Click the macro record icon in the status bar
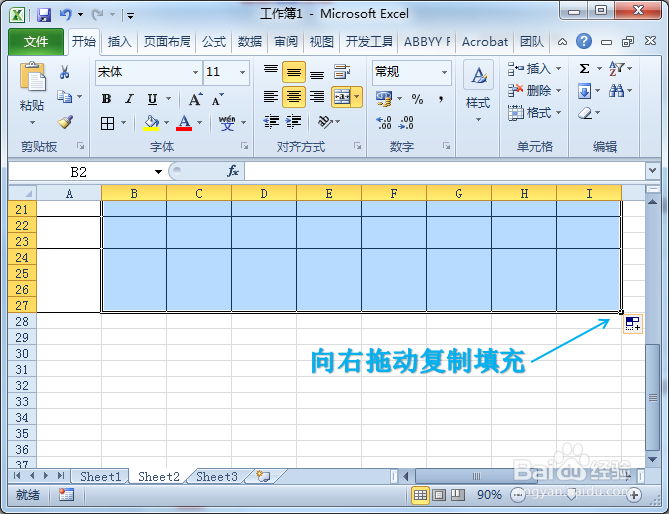The width and height of the screenshot is (669, 514). tap(66, 494)
